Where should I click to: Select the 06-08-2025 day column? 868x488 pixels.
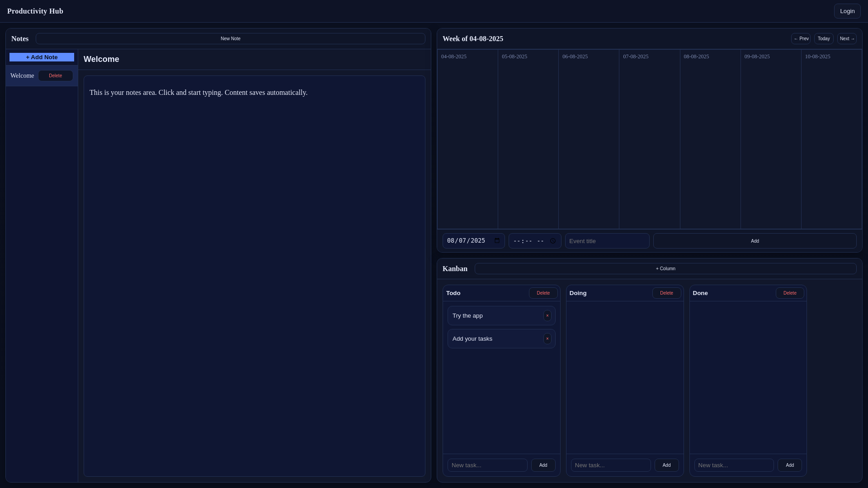coord(589,139)
